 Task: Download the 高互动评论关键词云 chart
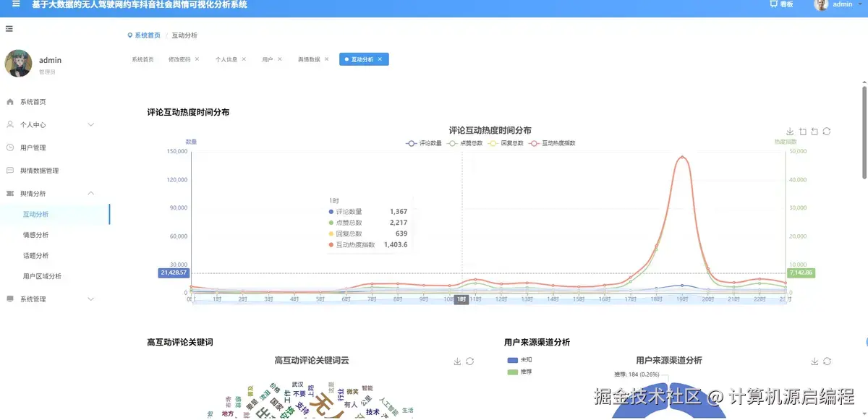point(456,360)
